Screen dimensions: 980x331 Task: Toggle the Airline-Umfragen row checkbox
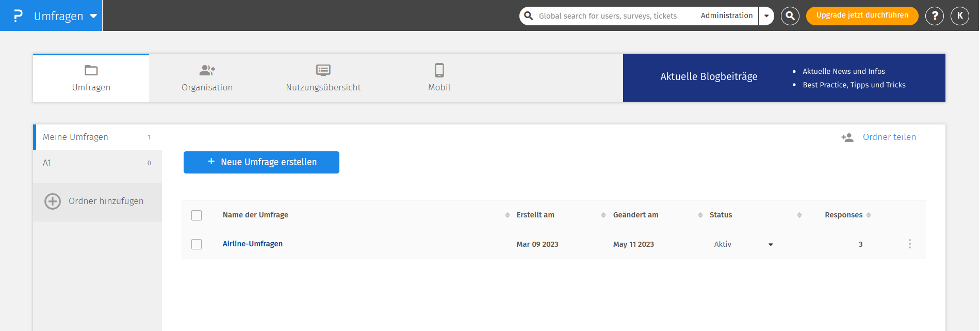pyautogui.click(x=197, y=244)
